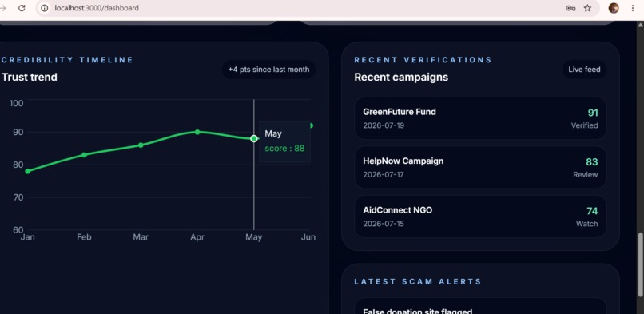Select the April data point on chart
644x314 pixels.
point(197,132)
